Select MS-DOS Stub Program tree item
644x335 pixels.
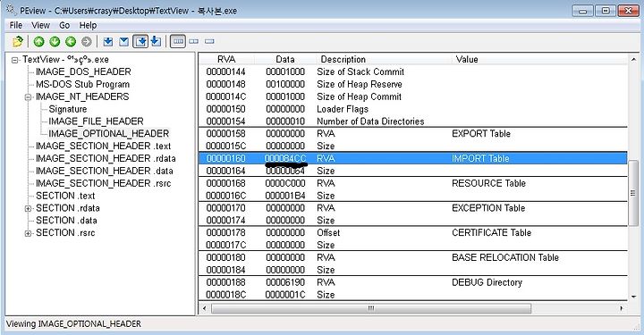[82, 85]
